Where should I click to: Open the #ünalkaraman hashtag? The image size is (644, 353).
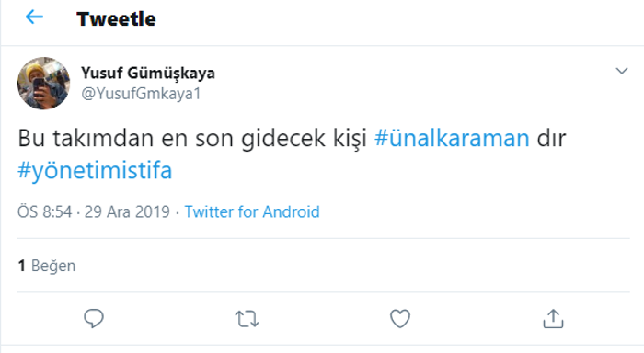(452, 138)
